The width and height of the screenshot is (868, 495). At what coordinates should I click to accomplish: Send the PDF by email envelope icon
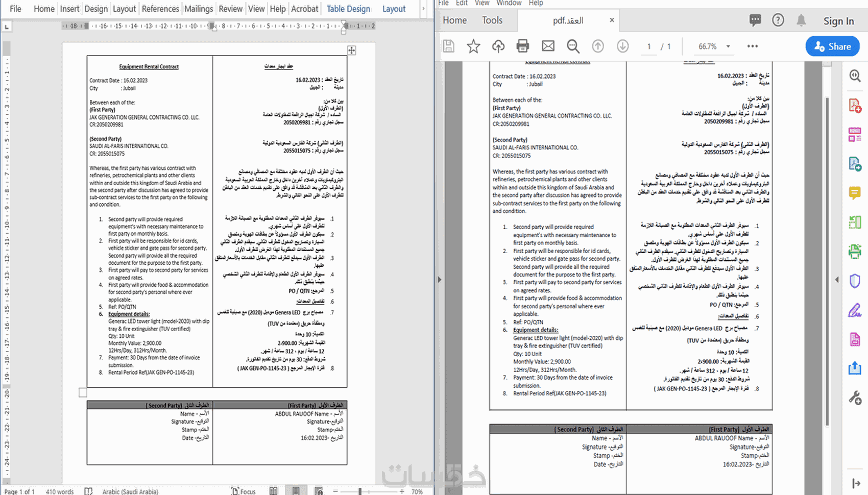[x=548, y=46]
